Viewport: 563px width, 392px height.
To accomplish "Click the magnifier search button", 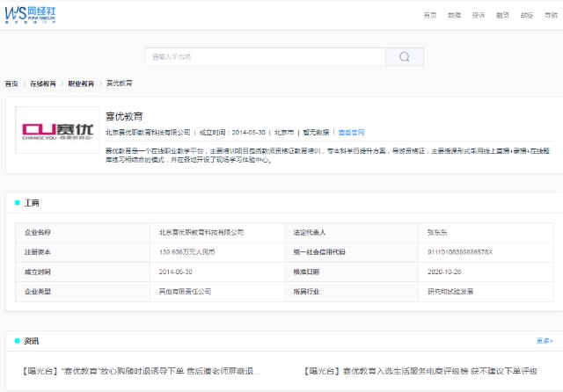I will [405, 56].
